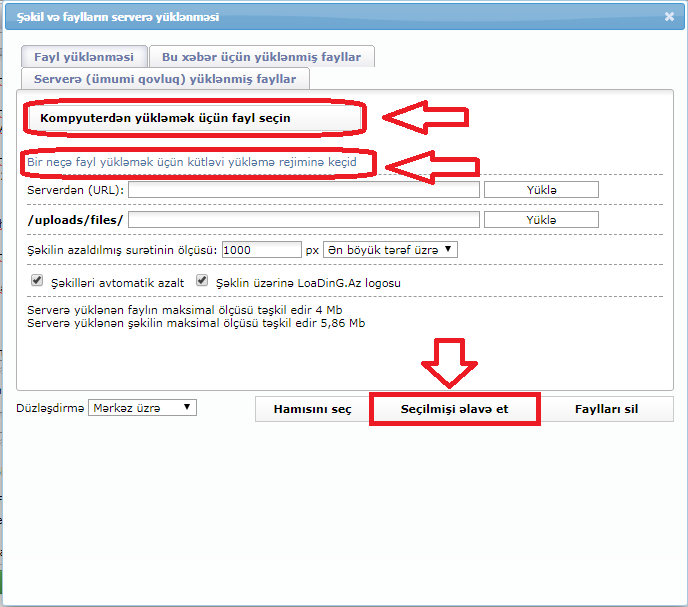Click the Seçilmişi əlavə et button
The width and height of the screenshot is (688, 607).
point(455,410)
